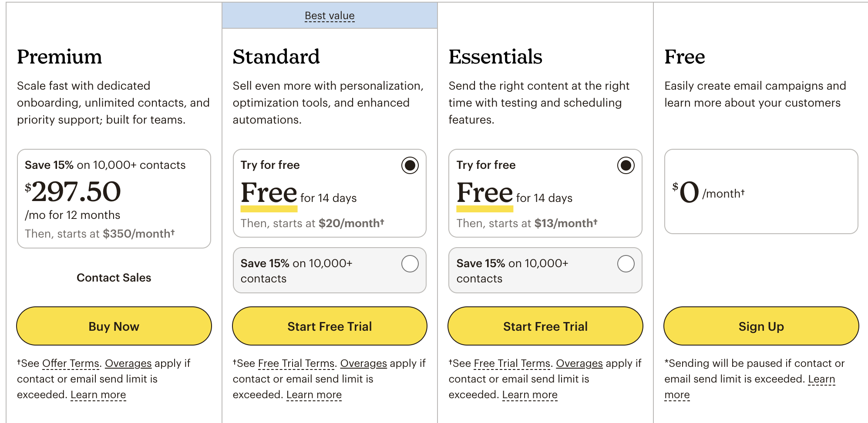
Task: Click Learn more under Essentials plan
Action: tap(530, 395)
